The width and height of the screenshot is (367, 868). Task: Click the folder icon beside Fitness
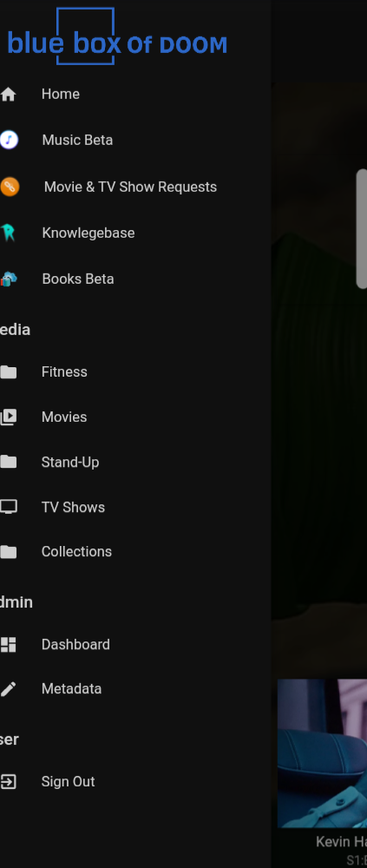click(9, 372)
